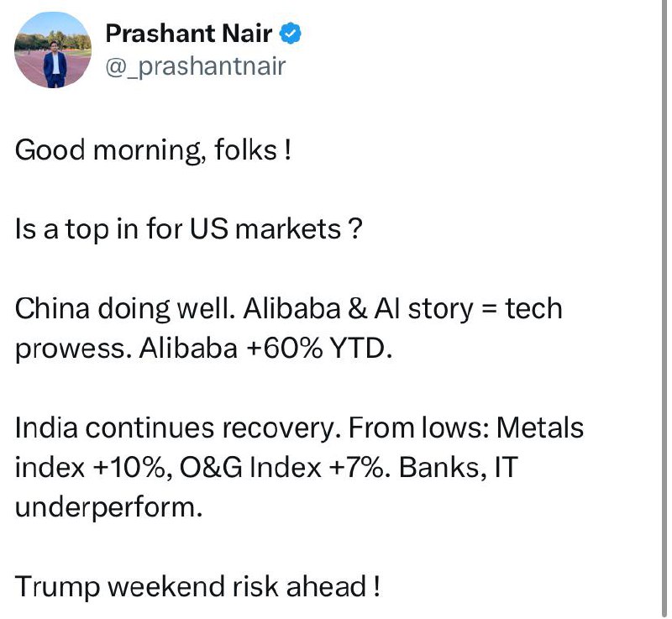Open Prashant Nair's profile picture

(53, 50)
